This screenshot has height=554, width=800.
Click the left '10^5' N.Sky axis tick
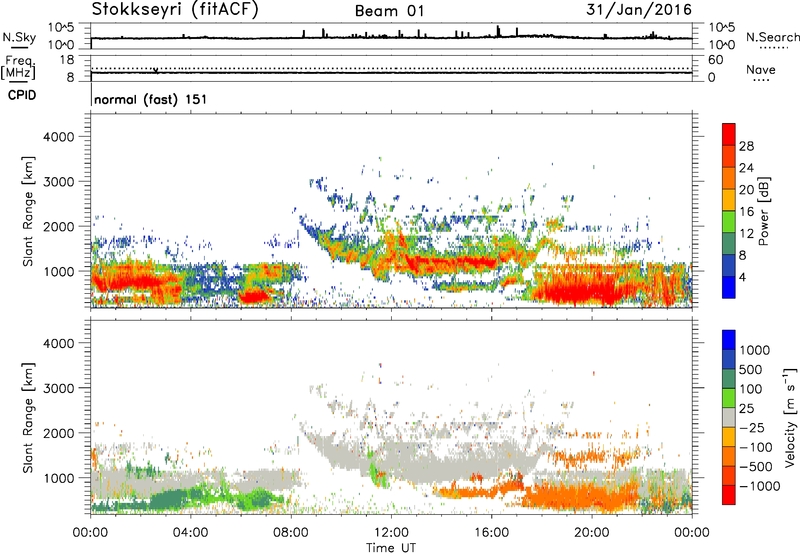pyautogui.click(x=61, y=28)
